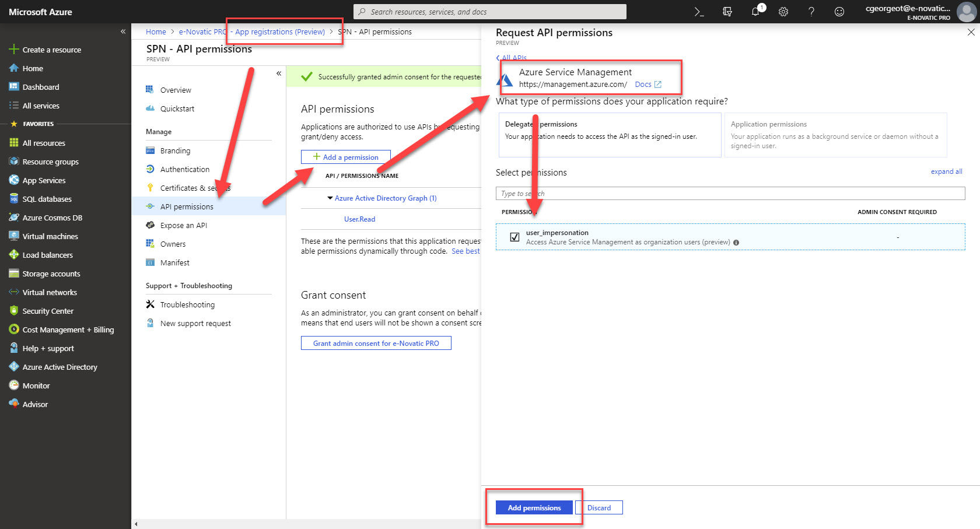This screenshot has height=529, width=980.
Task: Select the Application permissions option
Action: pos(835,135)
